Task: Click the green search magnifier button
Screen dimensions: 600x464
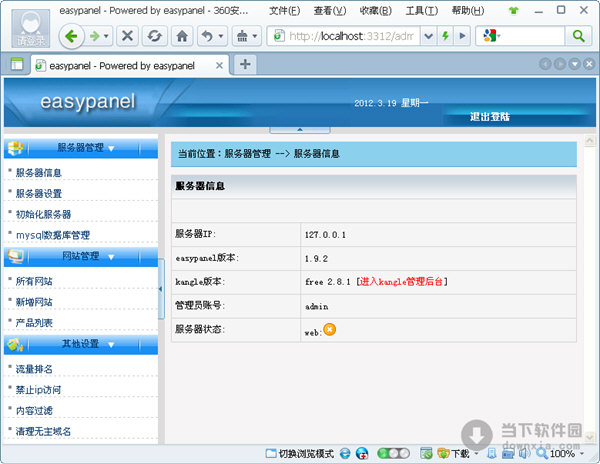Action: coord(579,36)
